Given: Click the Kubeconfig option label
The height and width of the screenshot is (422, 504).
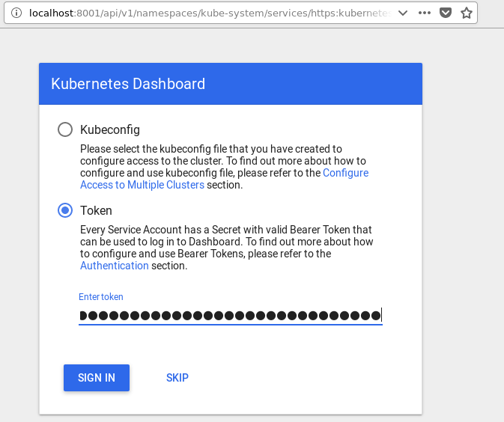Looking at the screenshot, I should pos(110,129).
